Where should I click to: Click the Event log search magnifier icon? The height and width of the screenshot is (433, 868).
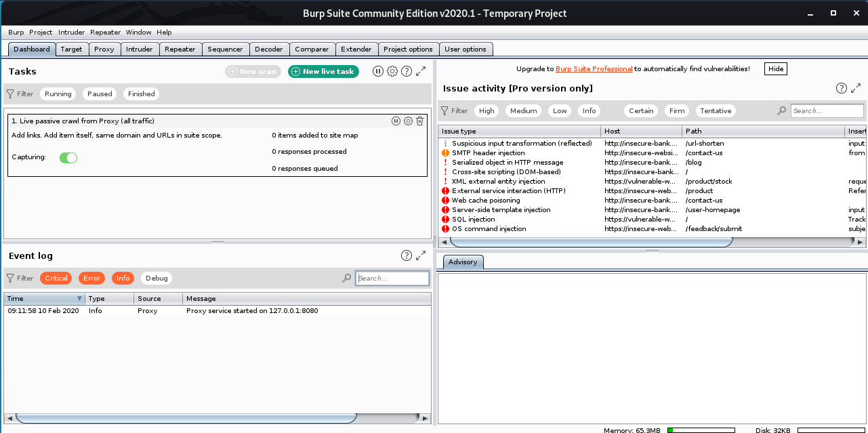[347, 278]
